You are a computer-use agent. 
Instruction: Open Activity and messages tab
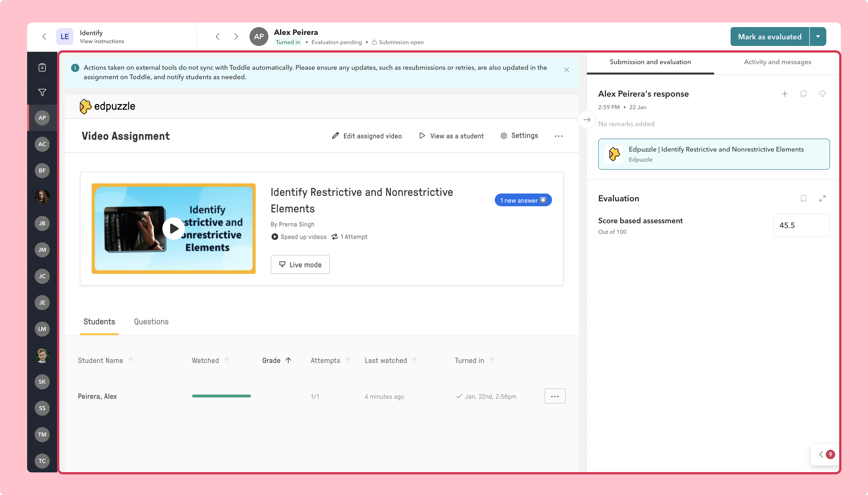[x=777, y=62]
